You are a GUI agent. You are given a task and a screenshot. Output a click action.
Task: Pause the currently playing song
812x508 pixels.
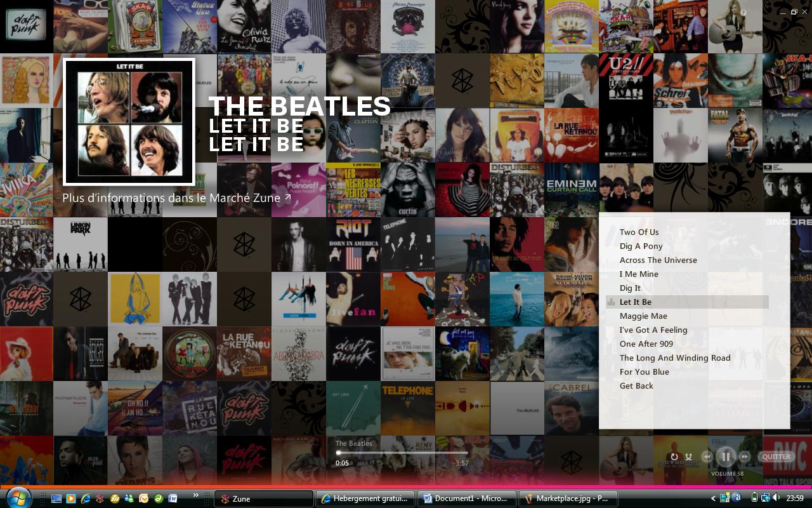pyautogui.click(x=726, y=457)
